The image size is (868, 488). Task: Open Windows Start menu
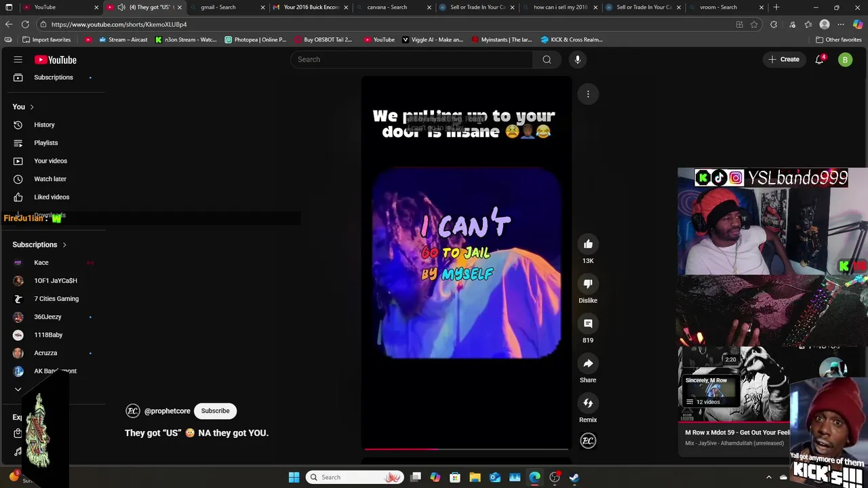coord(294,477)
